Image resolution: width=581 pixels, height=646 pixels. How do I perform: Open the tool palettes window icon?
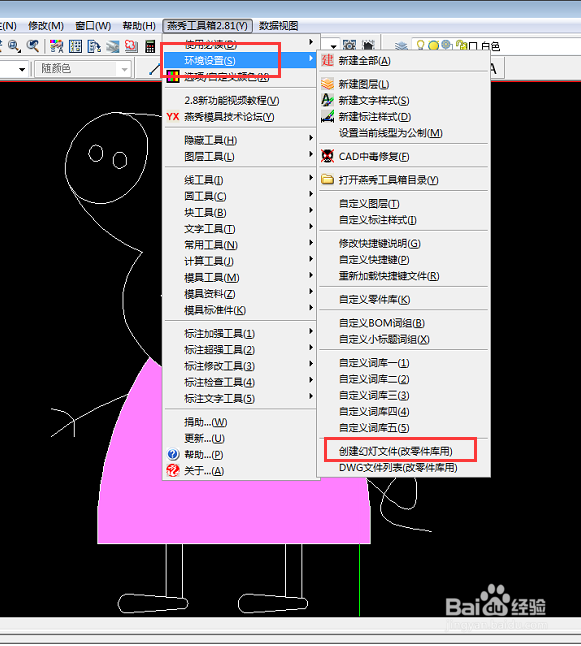(x=94, y=46)
